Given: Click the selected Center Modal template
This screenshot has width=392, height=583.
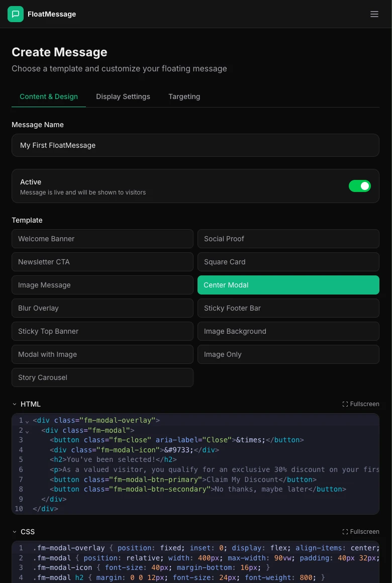Looking at the screenshot, I should pyautogui.click(x=288, y=285).
